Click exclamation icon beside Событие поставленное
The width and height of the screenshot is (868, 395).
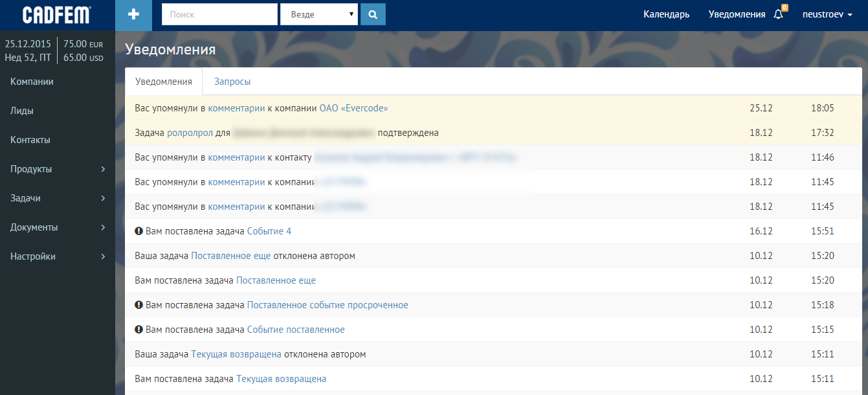(139, 330)
